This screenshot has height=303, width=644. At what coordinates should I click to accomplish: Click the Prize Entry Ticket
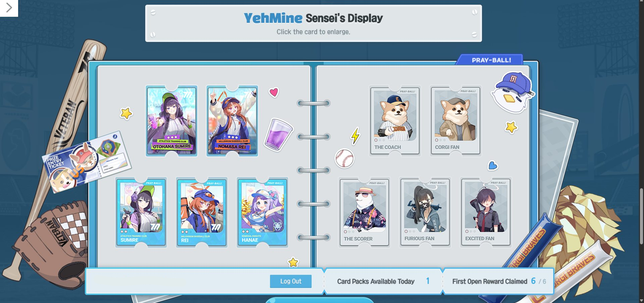pos(86,162)
